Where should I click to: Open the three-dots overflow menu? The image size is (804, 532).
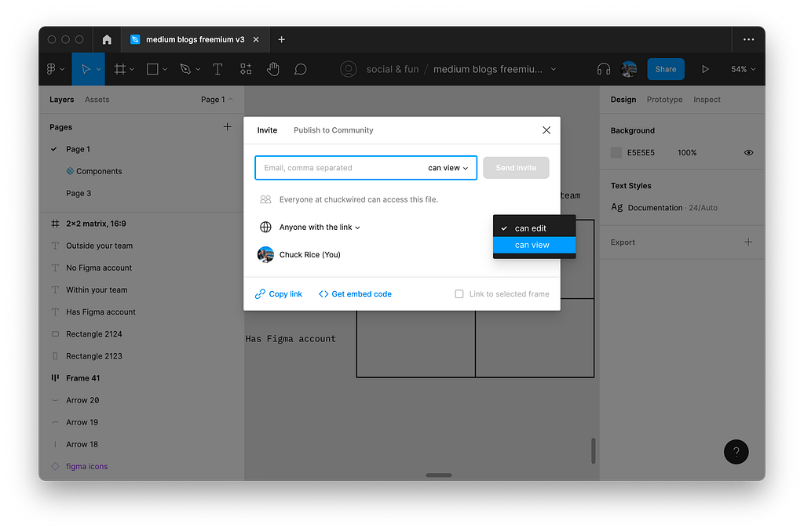748,39
